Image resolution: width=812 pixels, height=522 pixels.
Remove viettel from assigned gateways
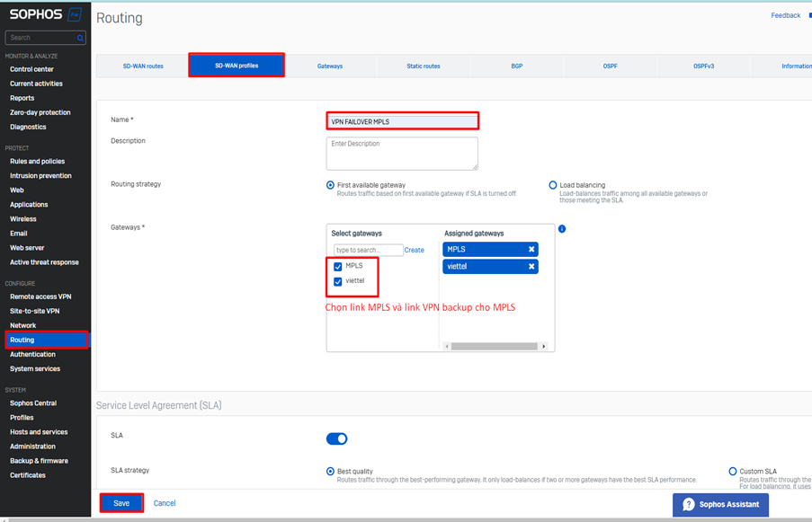[x=531, y=267]
